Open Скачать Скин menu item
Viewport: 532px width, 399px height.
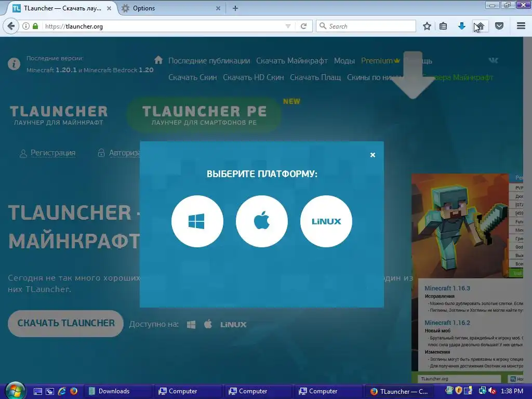point(193,77)
